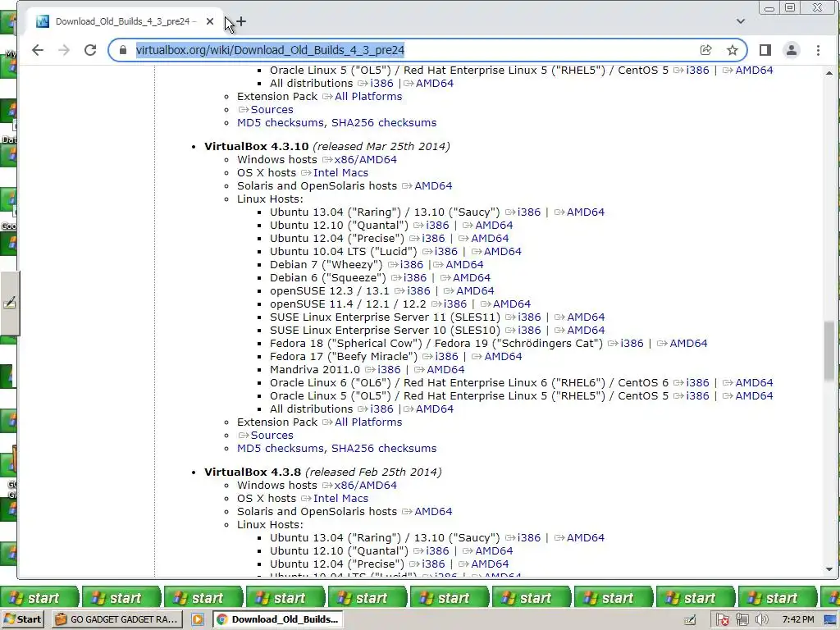Click the 'VirtualBox 4.3.8' heading text
Viewport: 840px width, 630px height.
pos(253,472)
